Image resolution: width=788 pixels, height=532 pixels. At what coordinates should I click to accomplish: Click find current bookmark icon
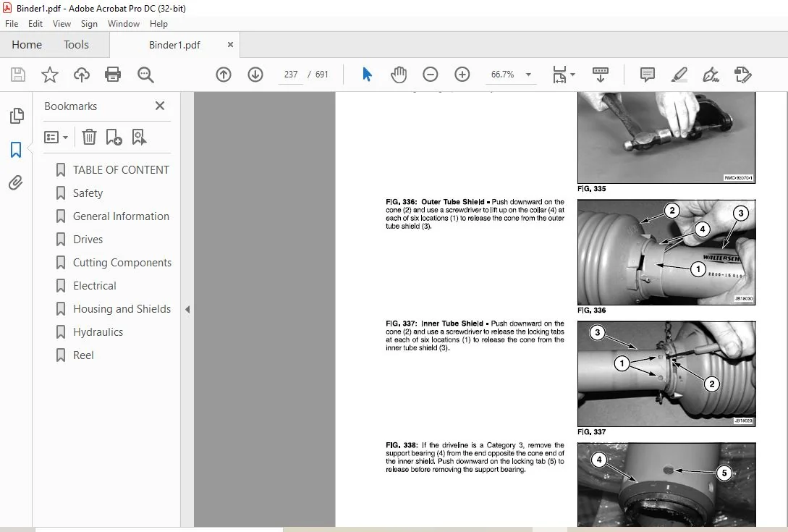point(139,137)
